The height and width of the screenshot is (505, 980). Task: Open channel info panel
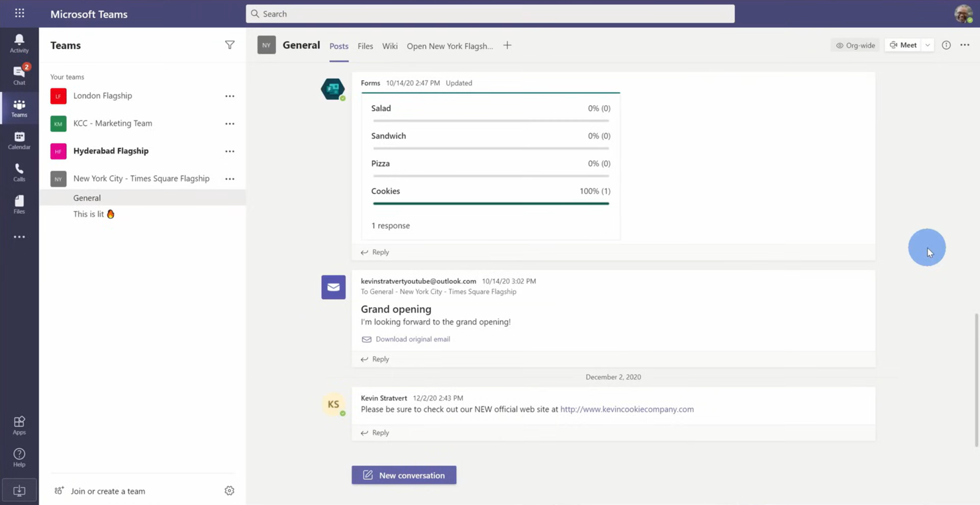pos(946,45)
